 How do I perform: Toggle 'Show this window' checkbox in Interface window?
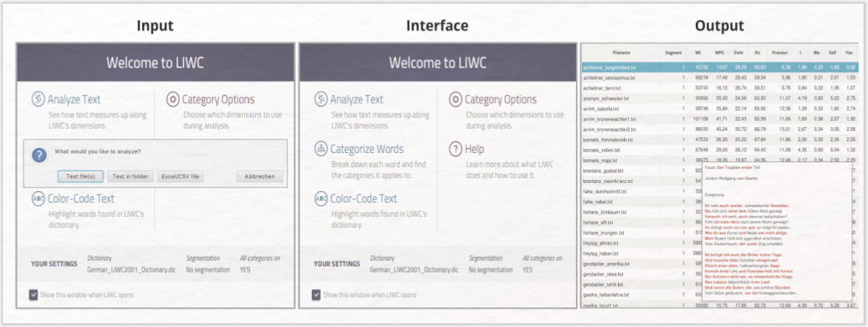pyautogui.click(x=316, y=295)
